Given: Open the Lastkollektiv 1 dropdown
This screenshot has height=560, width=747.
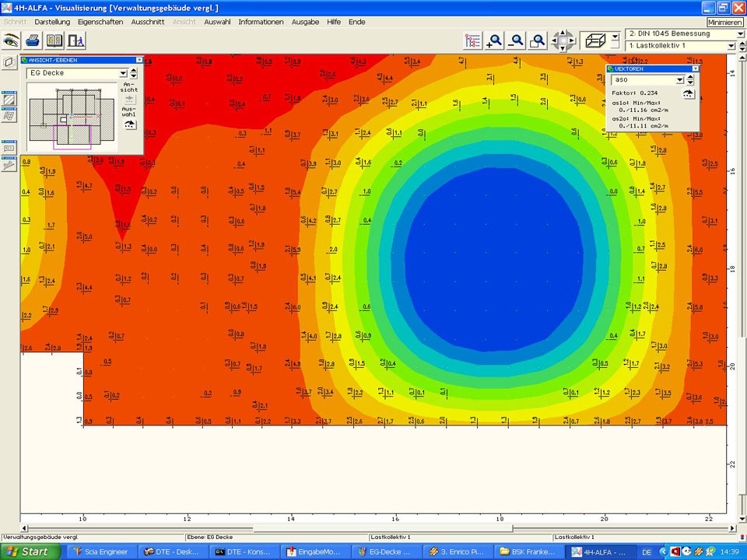Looking at the screenshot, I should [x=730, y=46].
